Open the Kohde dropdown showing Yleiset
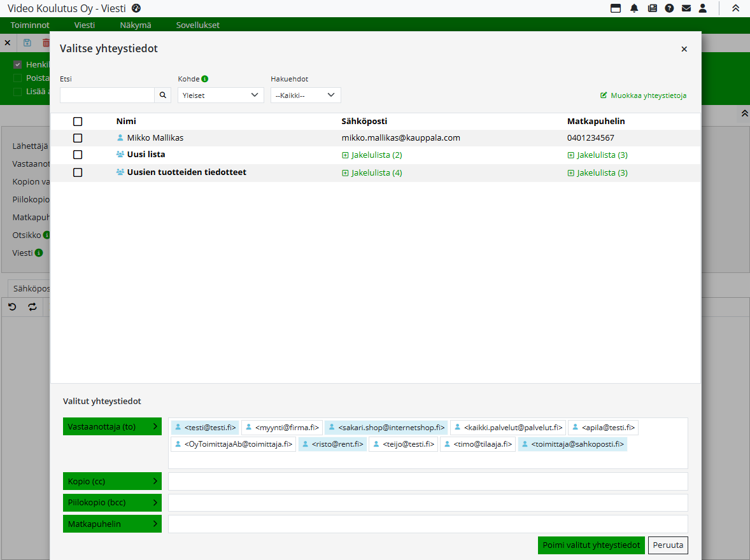Viewport: 750px width, 560px height. pos(220,95)
